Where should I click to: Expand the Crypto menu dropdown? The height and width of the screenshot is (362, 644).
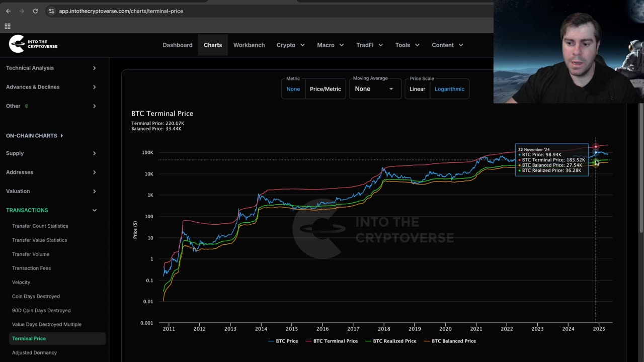(x=290, y=45)
